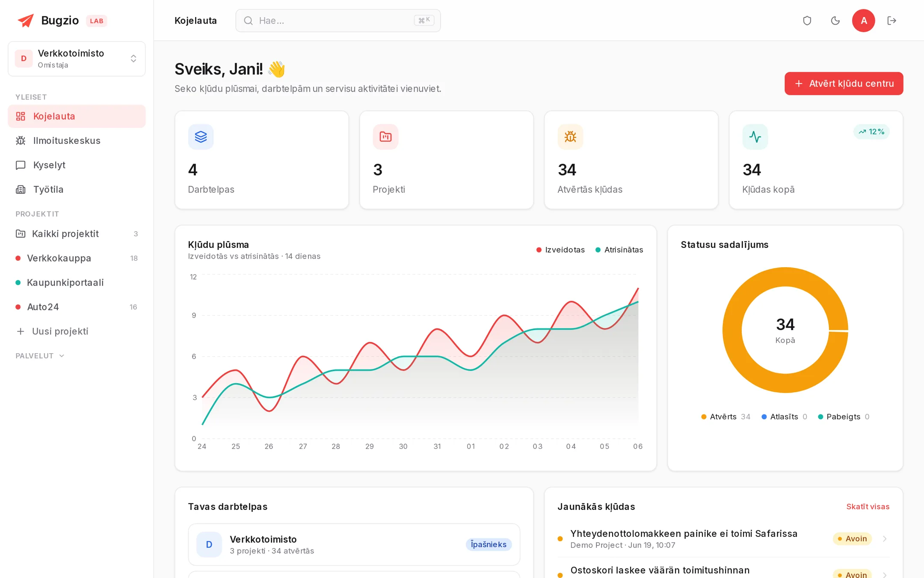Click the Pabeigts status legend item

[x=844, y=417]
